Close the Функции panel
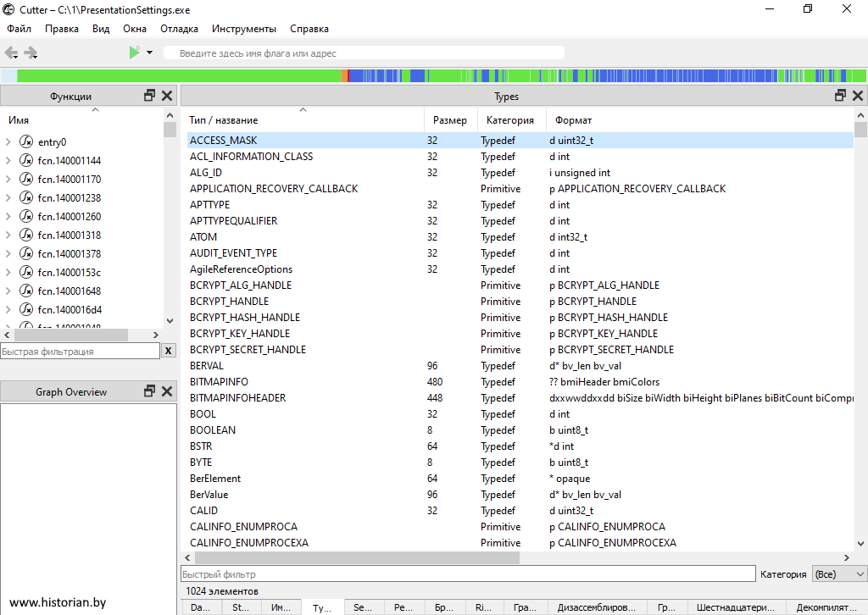 click(x=167, y=96)
